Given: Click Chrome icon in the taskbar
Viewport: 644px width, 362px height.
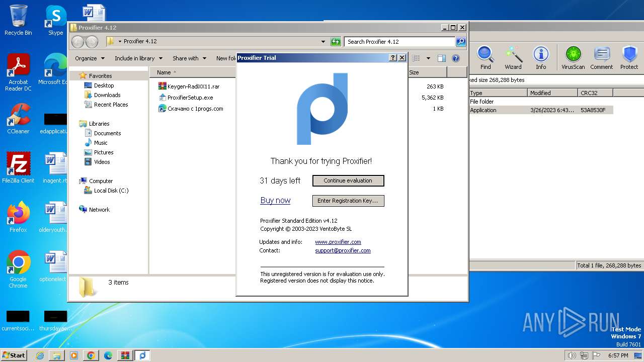Looking at the screenshot, I should (91, 355).
